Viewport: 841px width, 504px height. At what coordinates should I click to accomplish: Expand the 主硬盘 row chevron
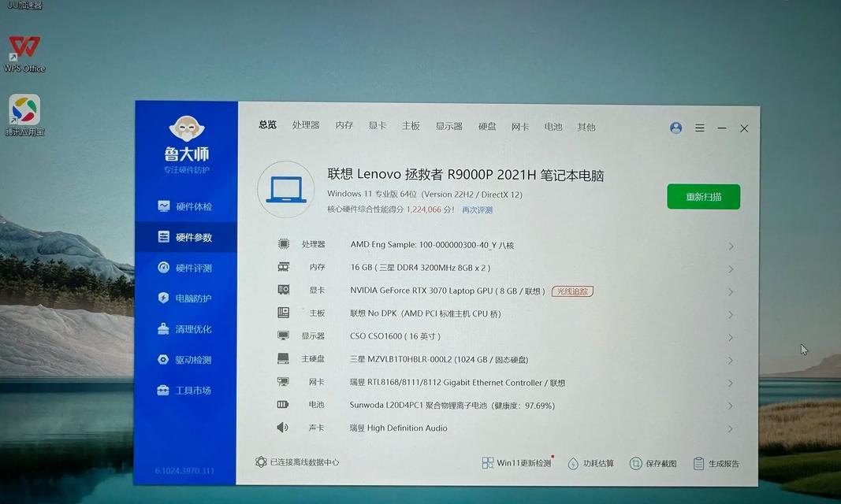coord(731,361)
